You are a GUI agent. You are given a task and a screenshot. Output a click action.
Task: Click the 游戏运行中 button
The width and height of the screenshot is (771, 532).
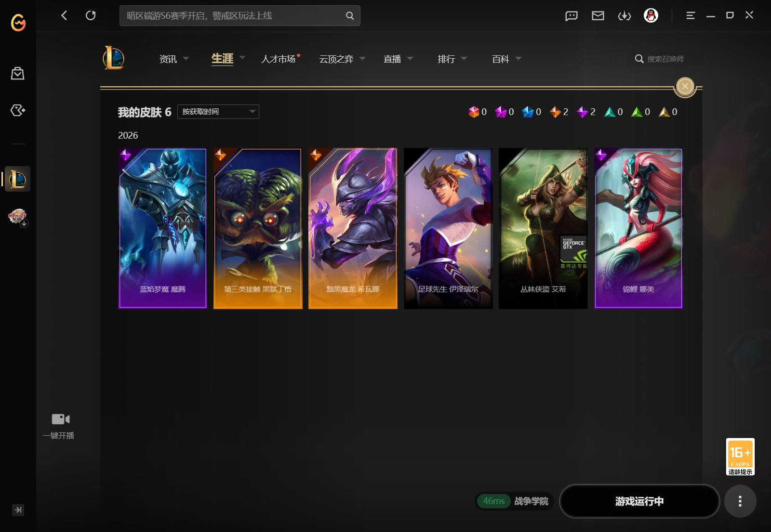coord(639,501)
